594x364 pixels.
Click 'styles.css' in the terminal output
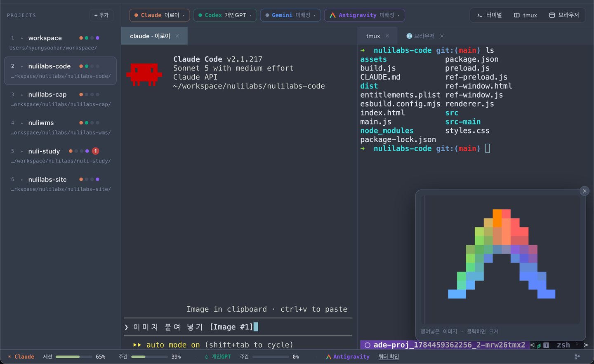(x=467, y=131)
